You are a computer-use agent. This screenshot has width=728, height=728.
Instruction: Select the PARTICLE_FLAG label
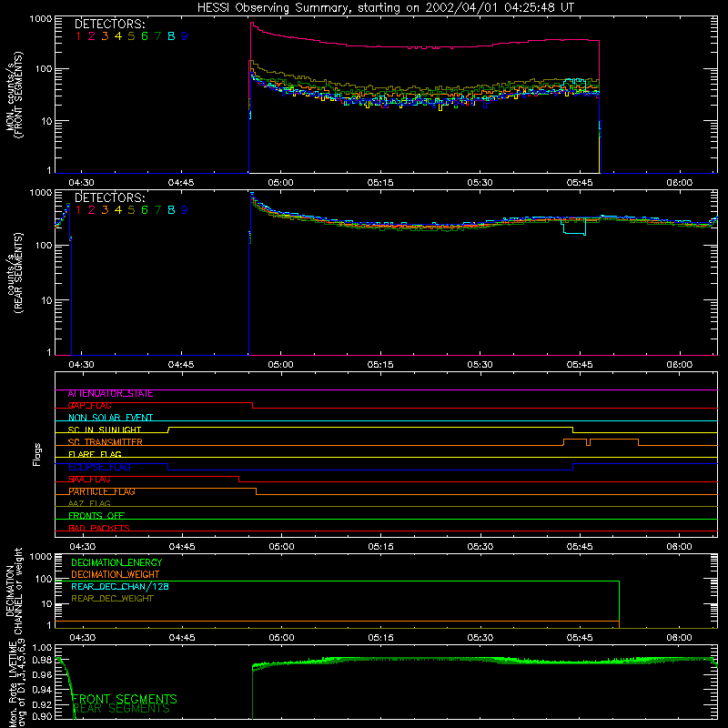(102, 491)
